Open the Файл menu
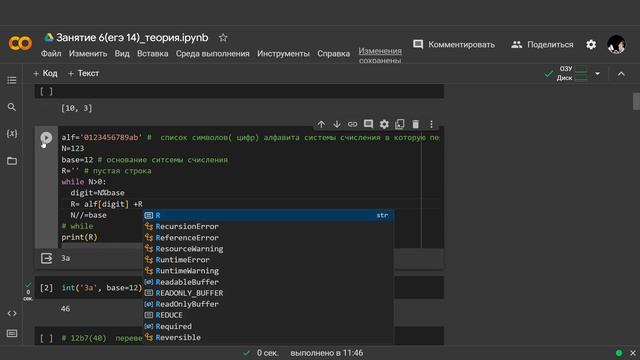This screenshot has height=360, width=640. click(x=51, y=53)
